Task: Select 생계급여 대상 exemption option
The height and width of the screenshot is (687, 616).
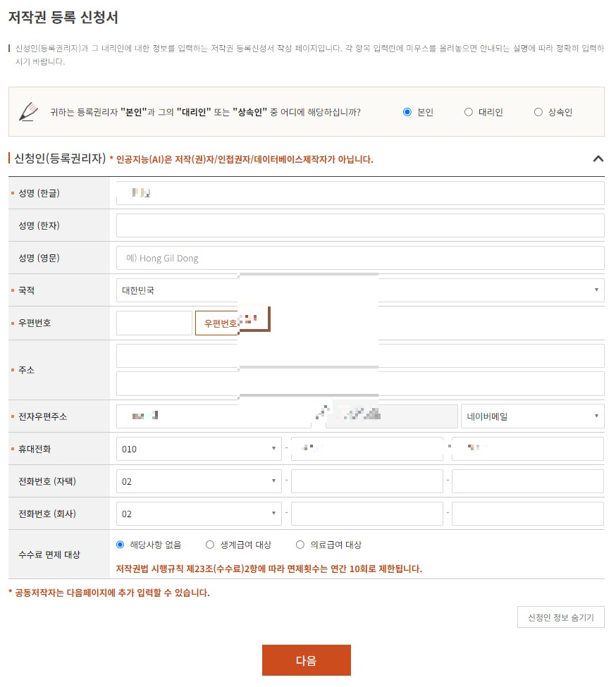Action: [x=209, y=544]
